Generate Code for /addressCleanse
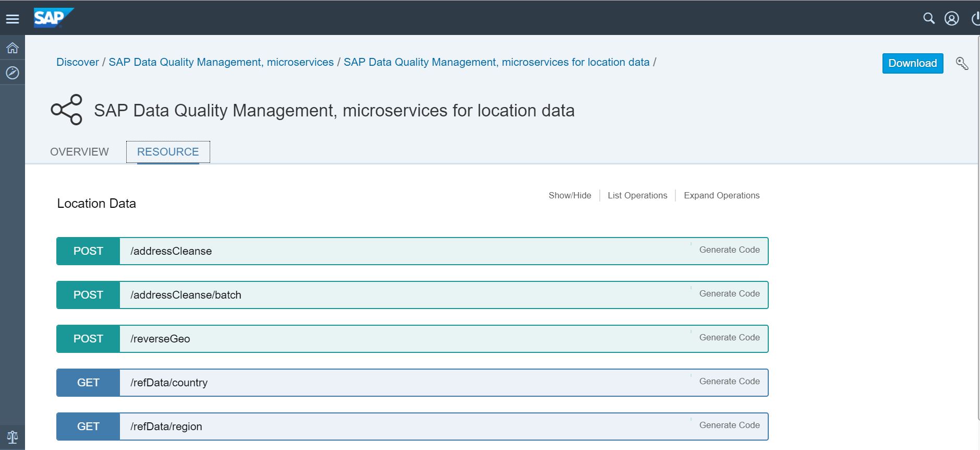 point(729,250)
